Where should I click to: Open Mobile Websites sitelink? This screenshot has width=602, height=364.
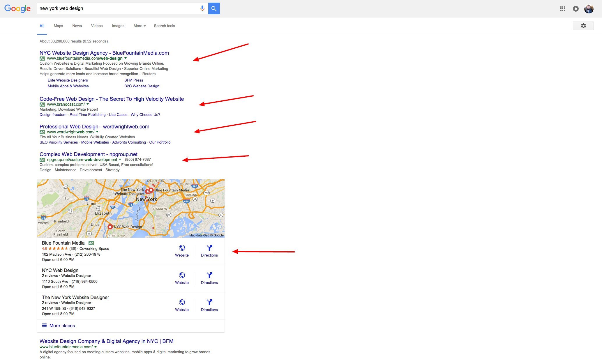tap(95, 142)
